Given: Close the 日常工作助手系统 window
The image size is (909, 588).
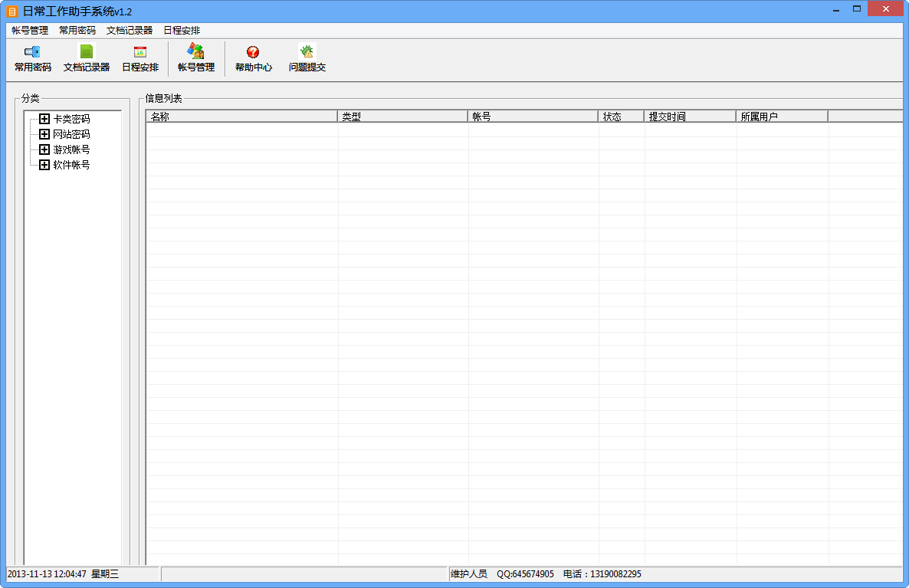Looking at the screenshot, I should click(x=886, y=8).
